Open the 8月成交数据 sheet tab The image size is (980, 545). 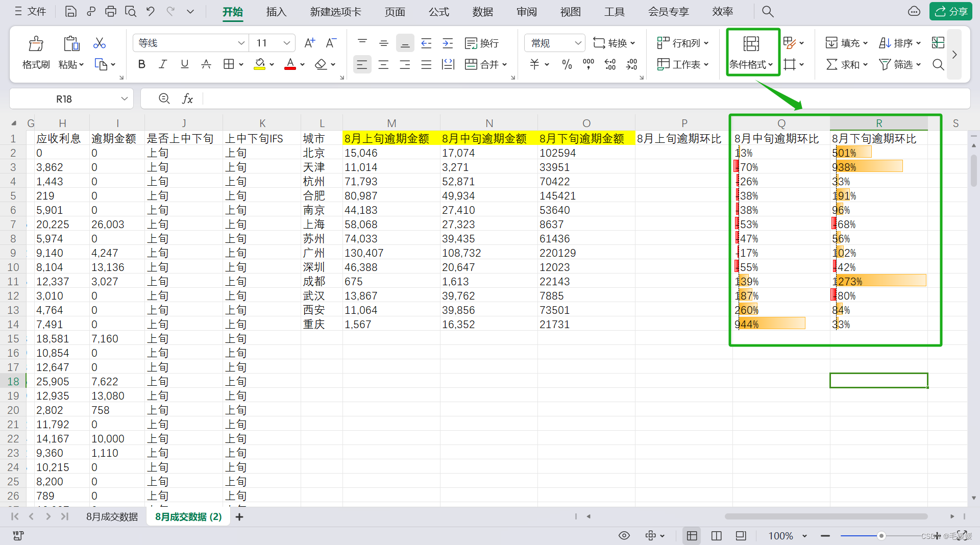point(112,516)
